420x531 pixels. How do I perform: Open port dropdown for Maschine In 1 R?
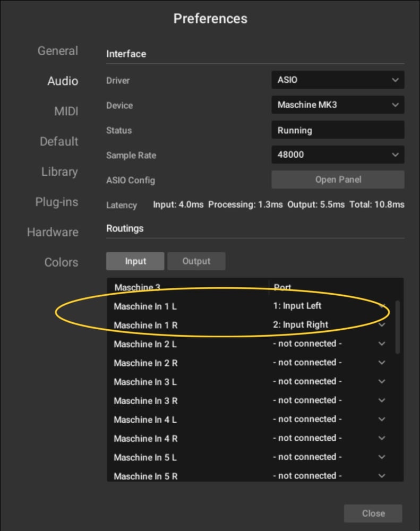[x=382, y=325]
